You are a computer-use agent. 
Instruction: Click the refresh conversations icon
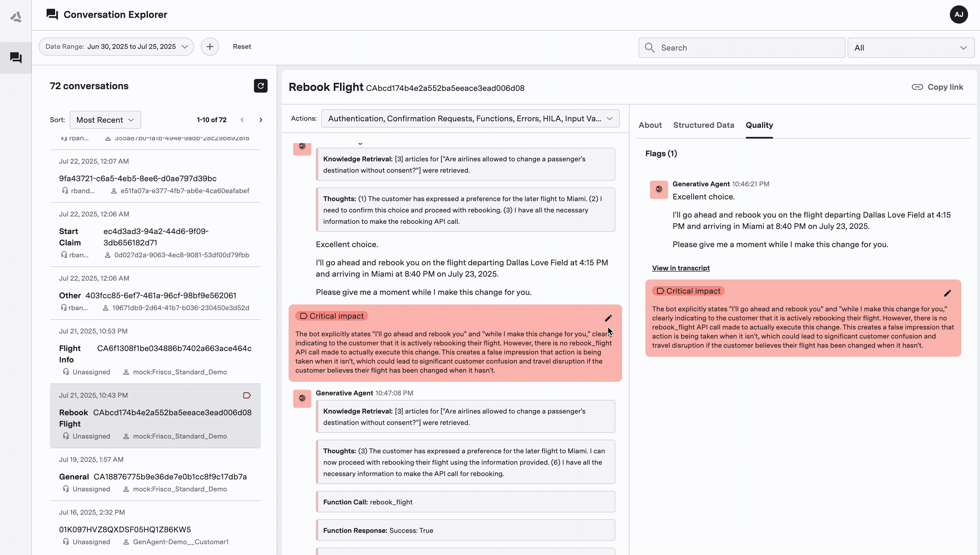click(x=261, y=86)
